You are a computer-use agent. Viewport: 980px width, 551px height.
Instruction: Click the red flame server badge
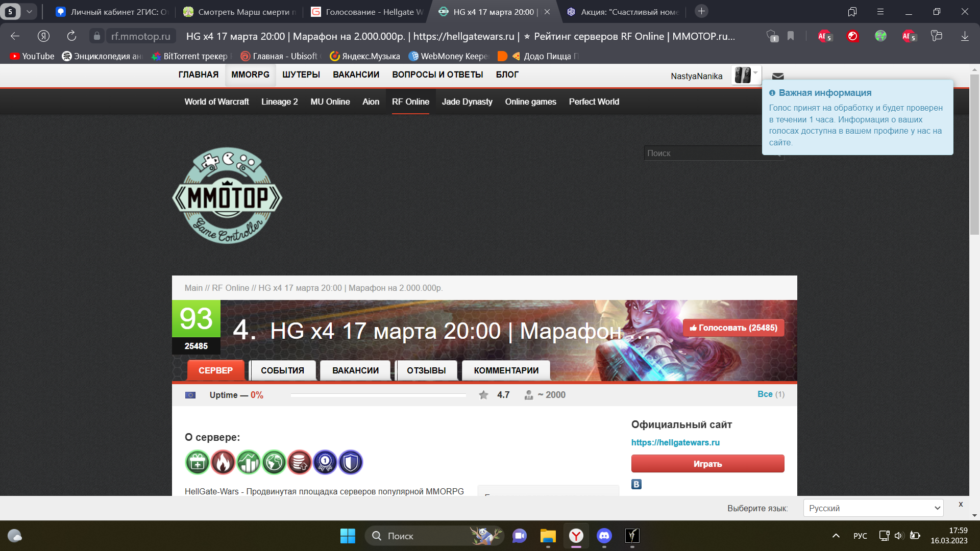(223, 462)
